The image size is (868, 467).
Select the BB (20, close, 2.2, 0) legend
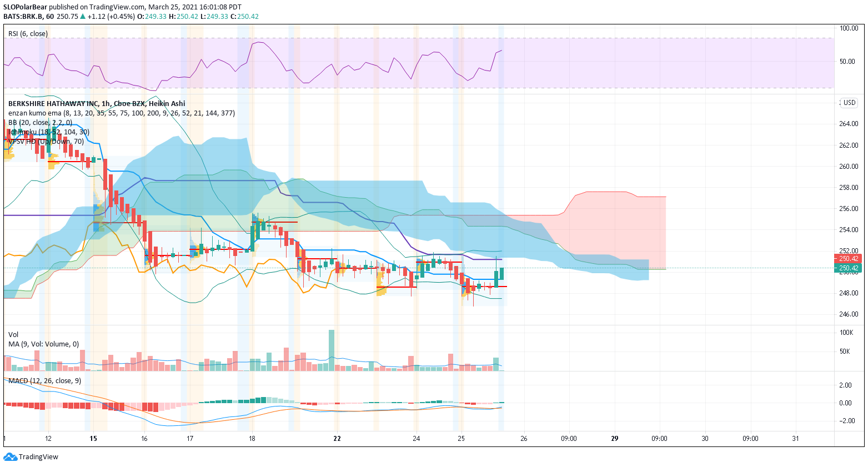coord(40,122)
